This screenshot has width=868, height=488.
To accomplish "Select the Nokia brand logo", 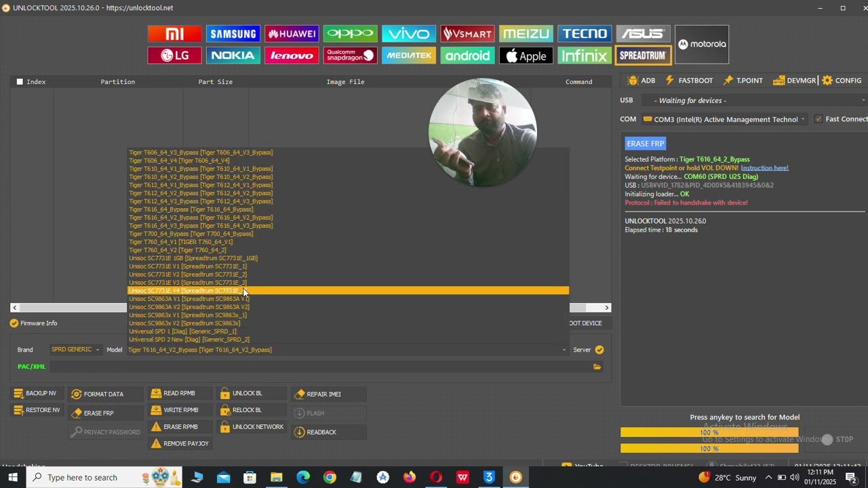I will coord(233,56).
